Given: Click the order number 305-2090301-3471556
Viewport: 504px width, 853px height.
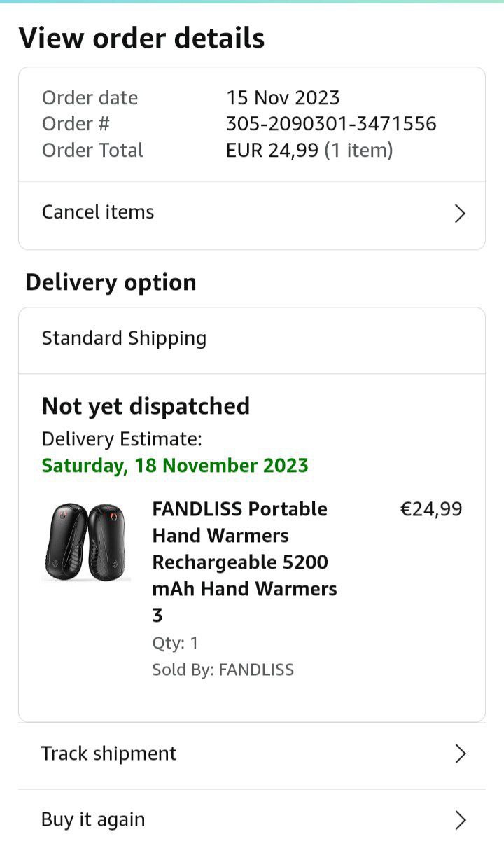Looking at the screenshot, I should (331, 124).
